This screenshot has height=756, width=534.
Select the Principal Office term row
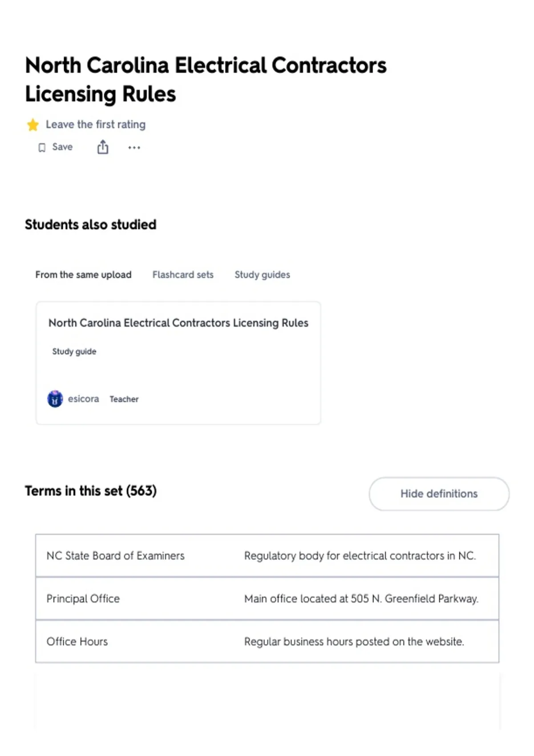pos(267,599)
